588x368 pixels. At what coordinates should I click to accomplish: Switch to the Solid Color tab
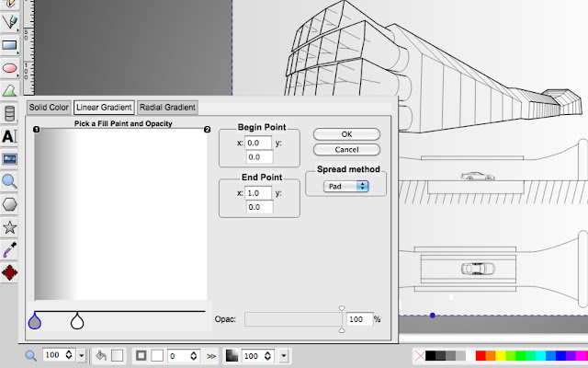49,108
